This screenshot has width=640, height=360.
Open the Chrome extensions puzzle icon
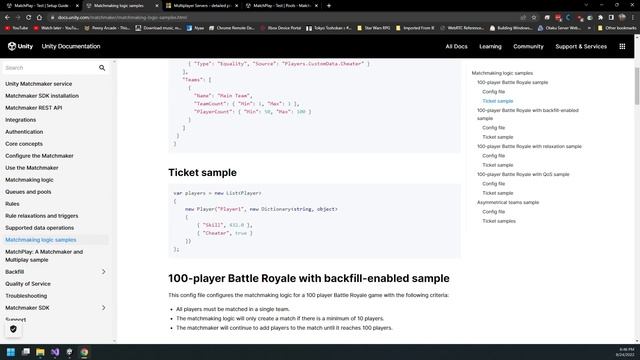(x=600, y=18)
